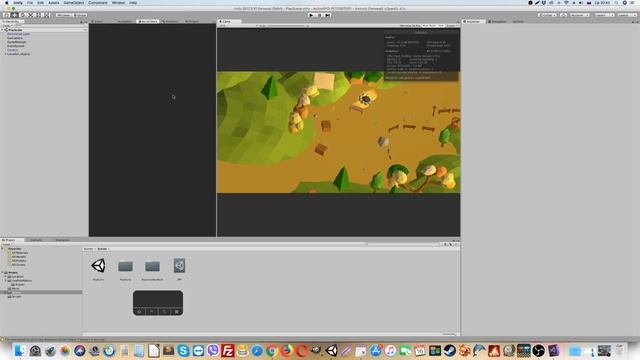
Task: Open OBS from the dock
Action: pos(538,350)
